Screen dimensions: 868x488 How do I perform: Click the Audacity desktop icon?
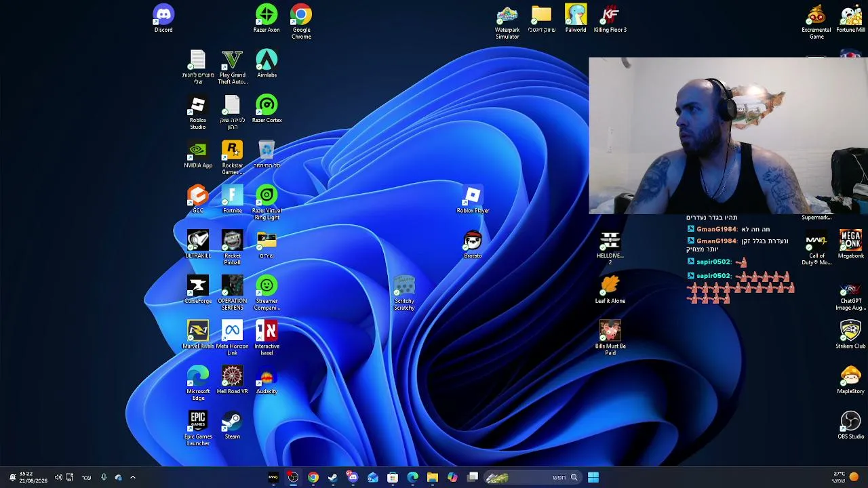pyautogui.click(x=267, y=381)
